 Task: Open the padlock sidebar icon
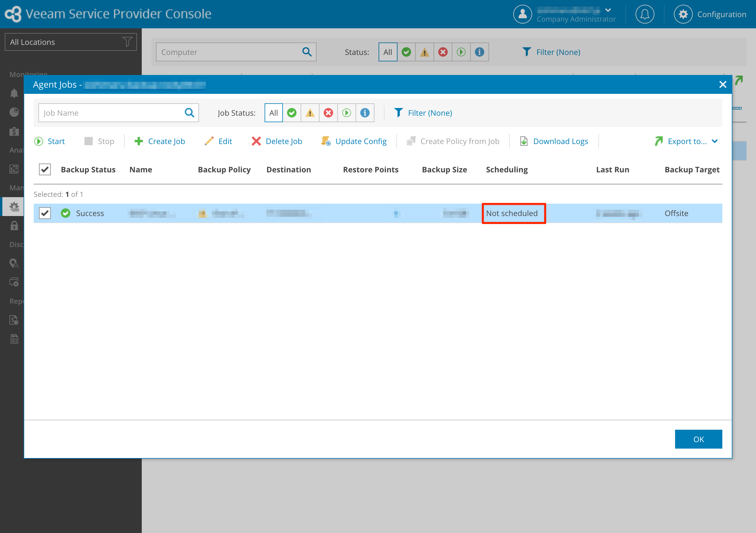pyautogui.click(x=14, y=226)
